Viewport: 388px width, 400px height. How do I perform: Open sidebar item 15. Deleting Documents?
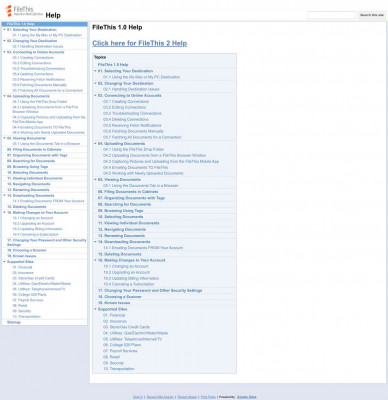pyautogui.click(x=27, y=207)
